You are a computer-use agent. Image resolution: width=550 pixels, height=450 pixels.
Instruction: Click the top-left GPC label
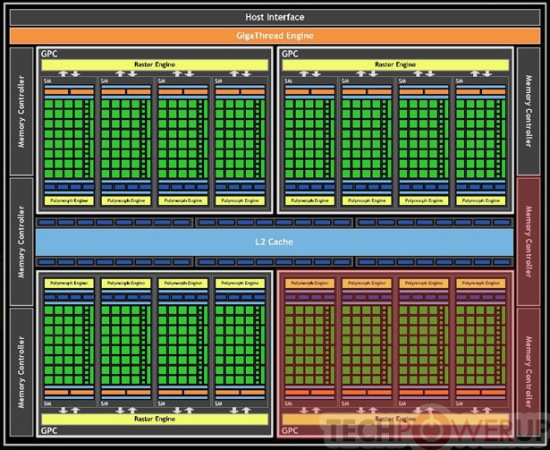tap(49, 54)
